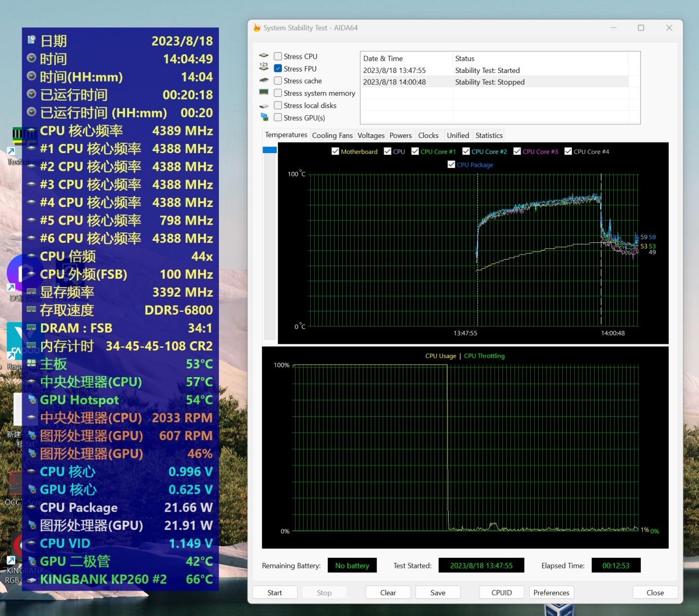Open CPUID panel
Image resolution: width=699 pixels, height=616 pixels.
(x=502, y=593)
